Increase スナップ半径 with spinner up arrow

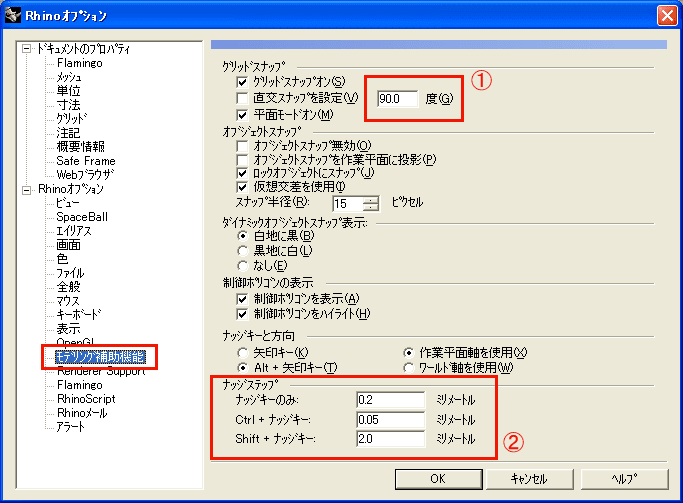click(372, 198)
